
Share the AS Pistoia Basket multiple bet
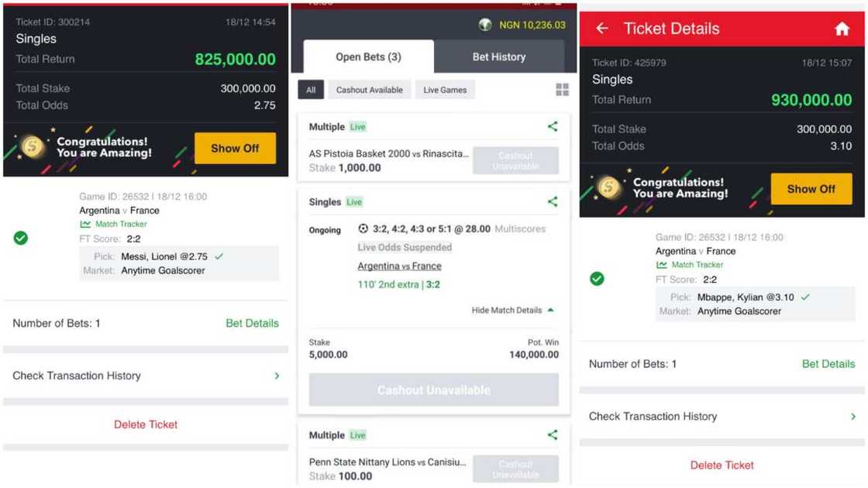click(x=553, y=126)
